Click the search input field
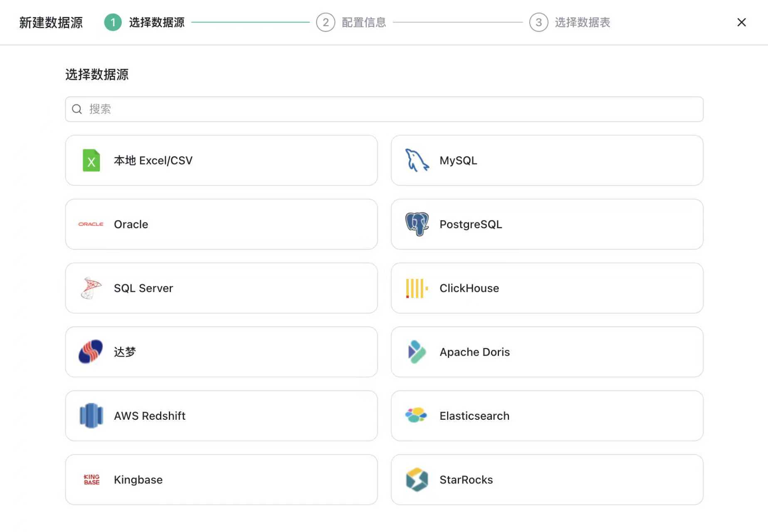The height and width of the screenshot is (532, 768). click(383, 109)
